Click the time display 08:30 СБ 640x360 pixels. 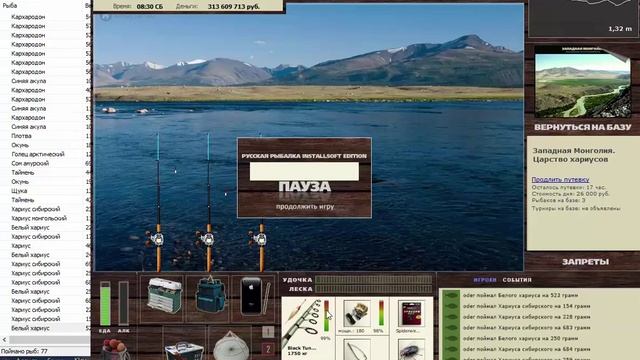(x=149, y=7)
